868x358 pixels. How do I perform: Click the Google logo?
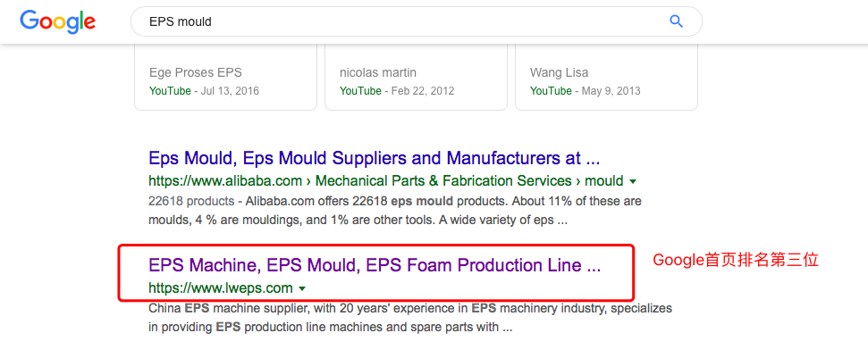click(57, 21)
